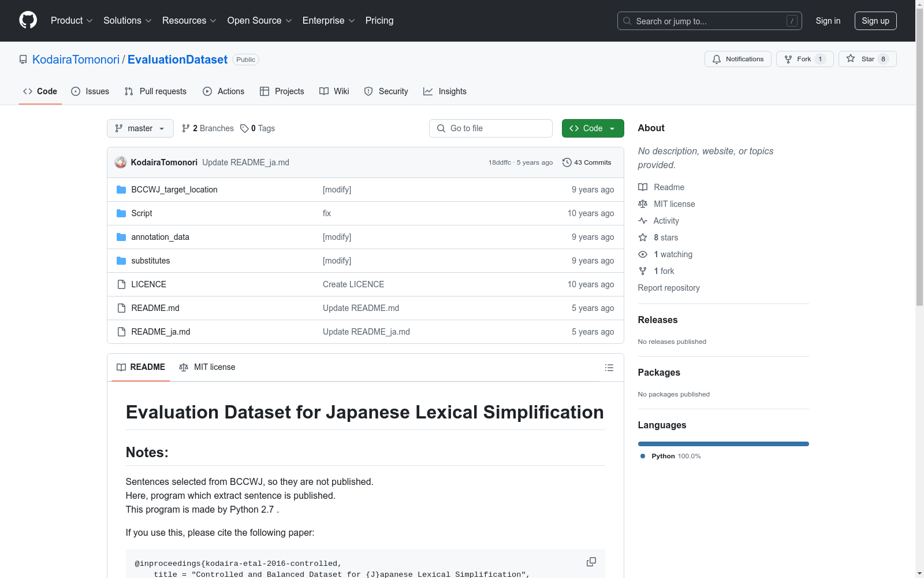
Task: Open the Packages heading link
Action: coord(659,372)
